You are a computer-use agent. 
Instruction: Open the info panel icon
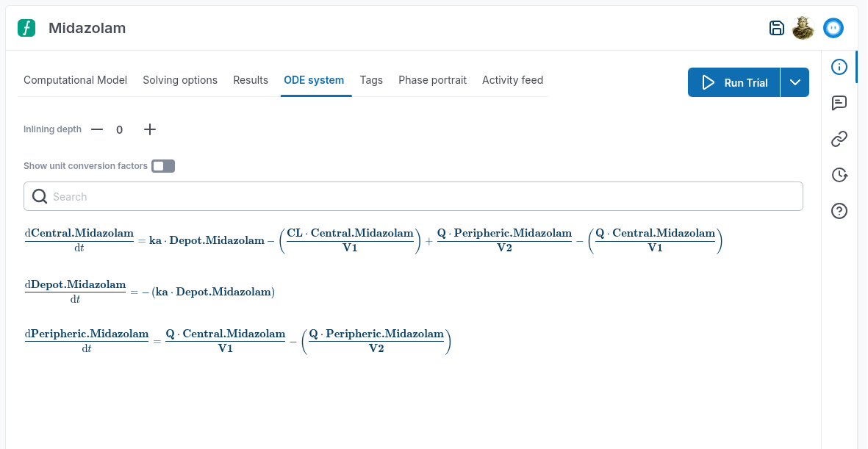point(839,68)
